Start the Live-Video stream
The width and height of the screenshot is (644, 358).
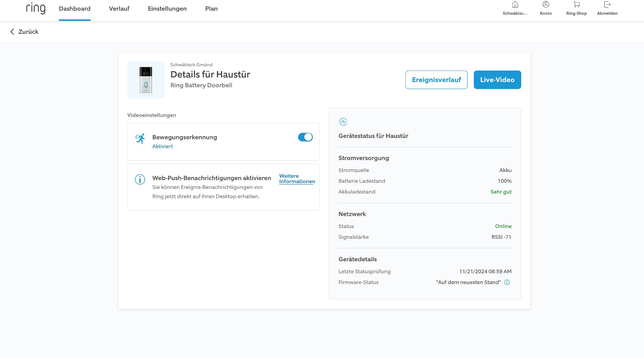(497, 80)
